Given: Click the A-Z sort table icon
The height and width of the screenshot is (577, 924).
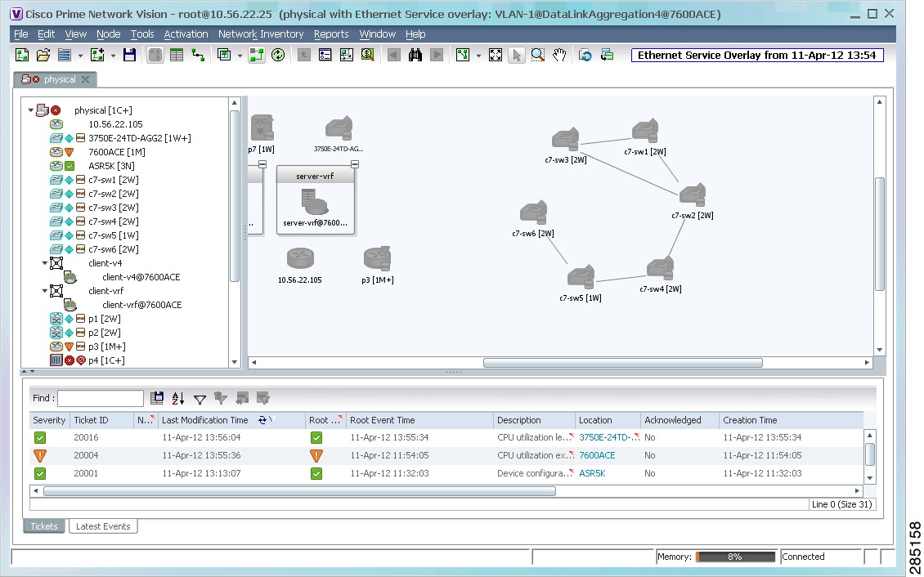Looking at the screenshot, I should point(178,399).
